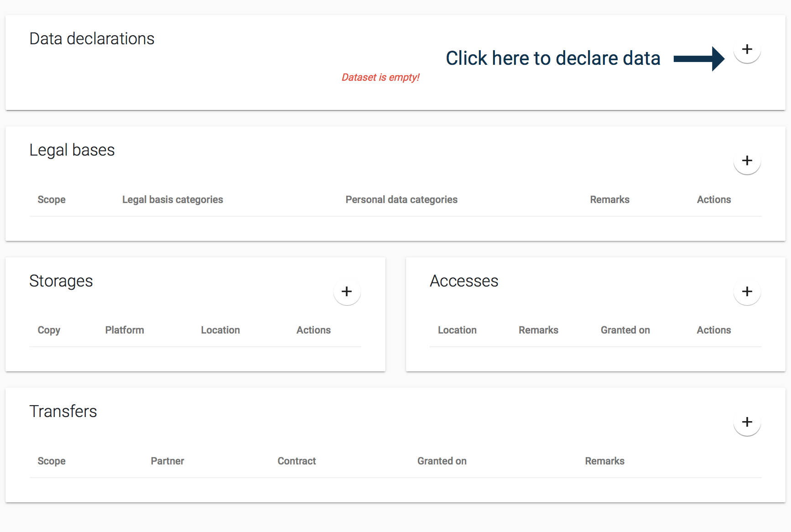
Task: Click the Personal data categories column header
Action: coord(401,200)
